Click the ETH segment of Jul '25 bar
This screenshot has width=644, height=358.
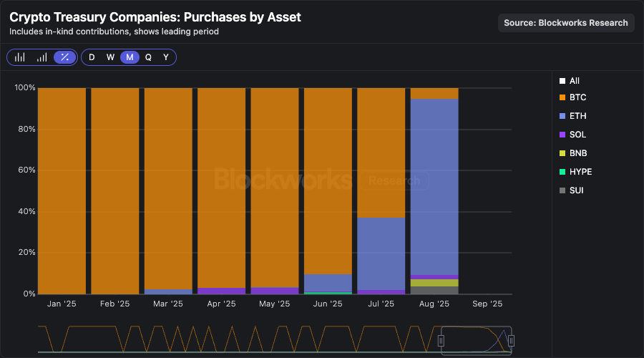[381, 253]
